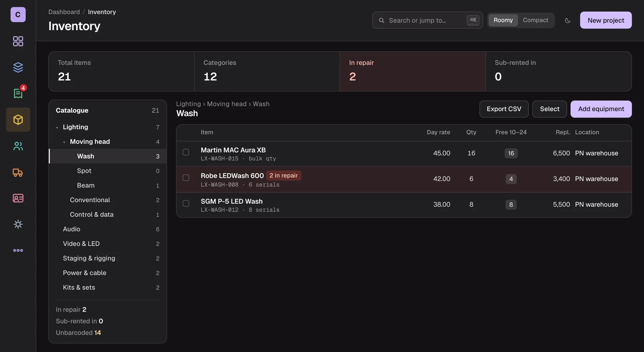Click the 2 in repair badge
This screenshot has height=352, width=644.
click(x=284, y=176)
